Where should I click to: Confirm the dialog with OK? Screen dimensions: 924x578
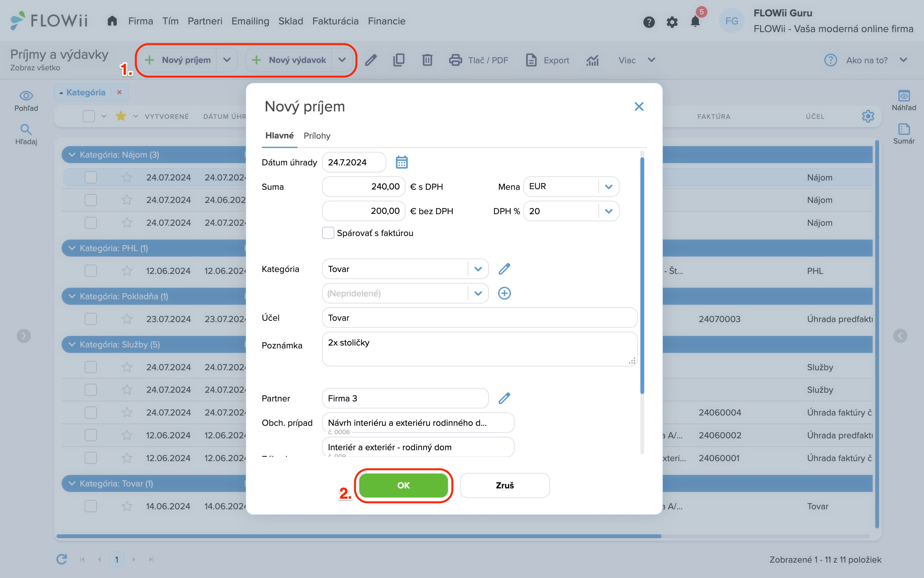click(403, 485)
